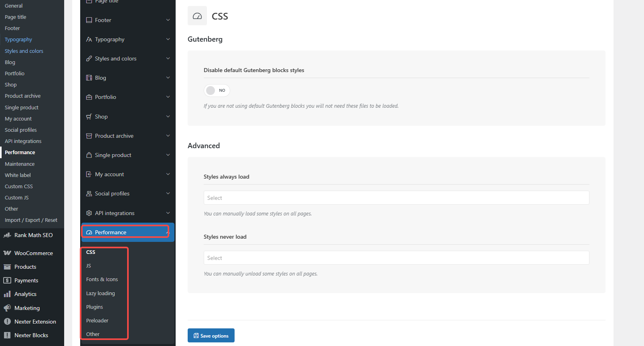
Task: Collapse the Performance section chevron
Action: pos(168,232)
